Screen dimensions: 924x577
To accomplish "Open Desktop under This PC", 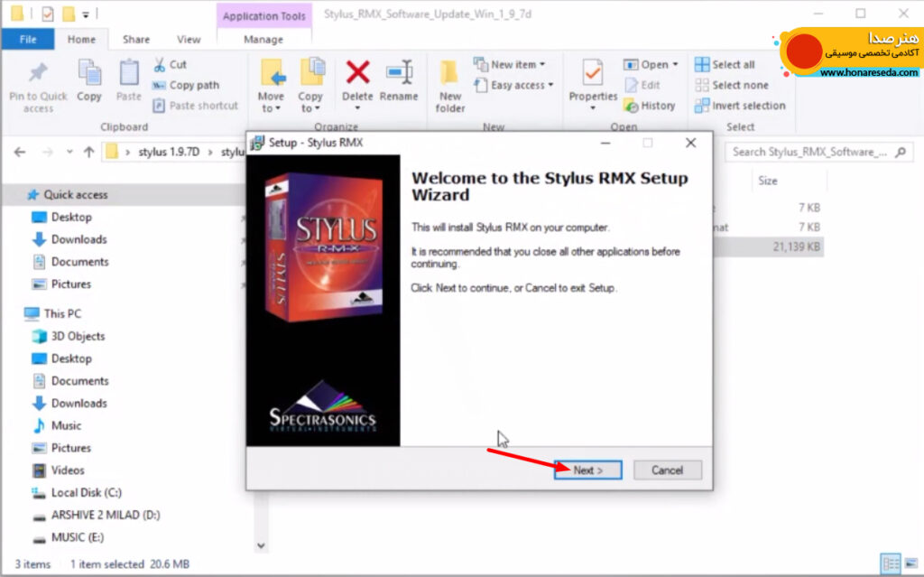I will [x=71, y=358].
